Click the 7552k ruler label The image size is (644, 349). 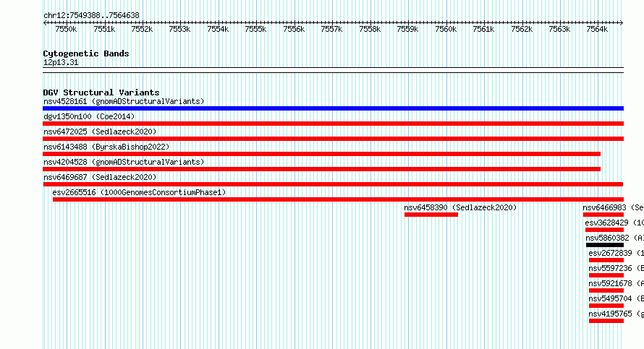point(142,30)
